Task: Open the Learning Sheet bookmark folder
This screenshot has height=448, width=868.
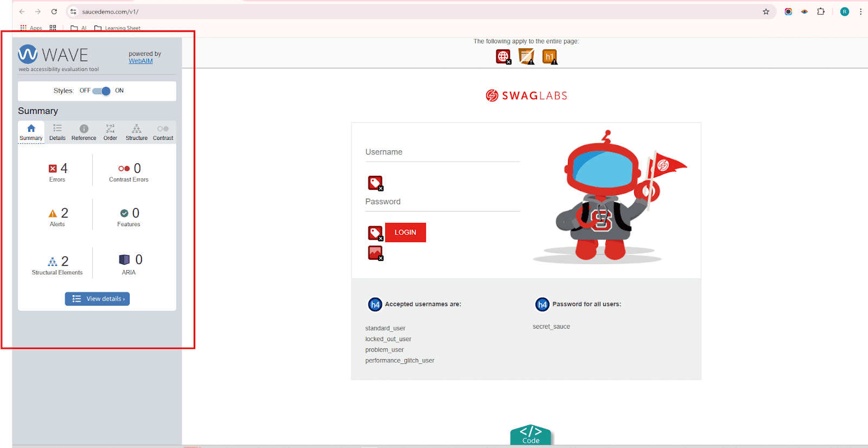Action: point(117,28)
